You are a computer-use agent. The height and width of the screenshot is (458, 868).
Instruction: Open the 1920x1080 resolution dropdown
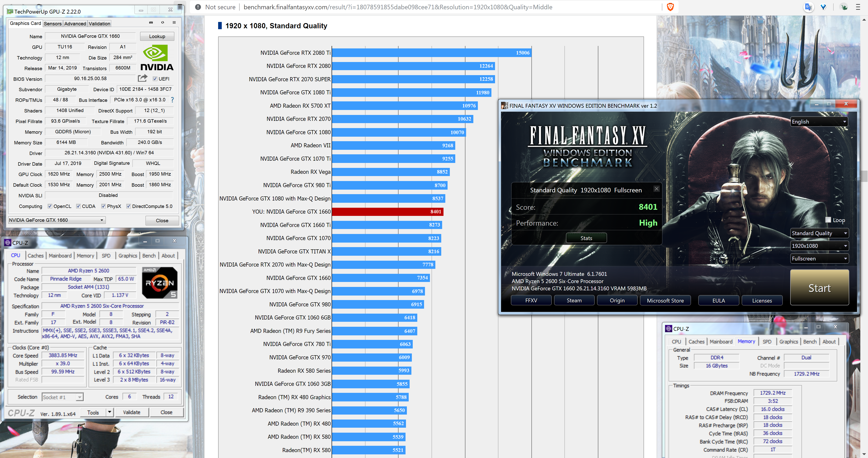tap(819, 246)
